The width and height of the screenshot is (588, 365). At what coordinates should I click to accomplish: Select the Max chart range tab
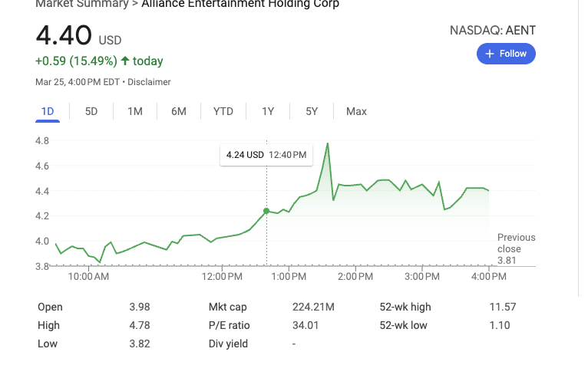click(356, 111)
